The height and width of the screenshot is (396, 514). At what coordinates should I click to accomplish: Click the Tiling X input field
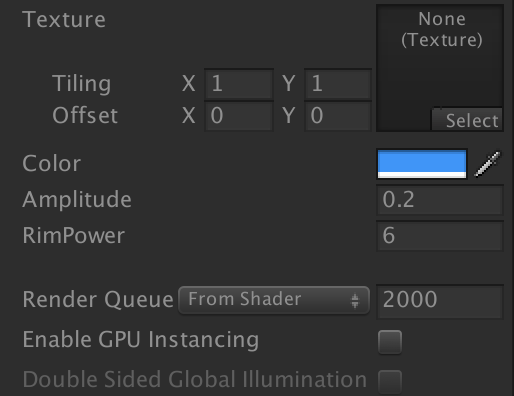tap(239, 84)
